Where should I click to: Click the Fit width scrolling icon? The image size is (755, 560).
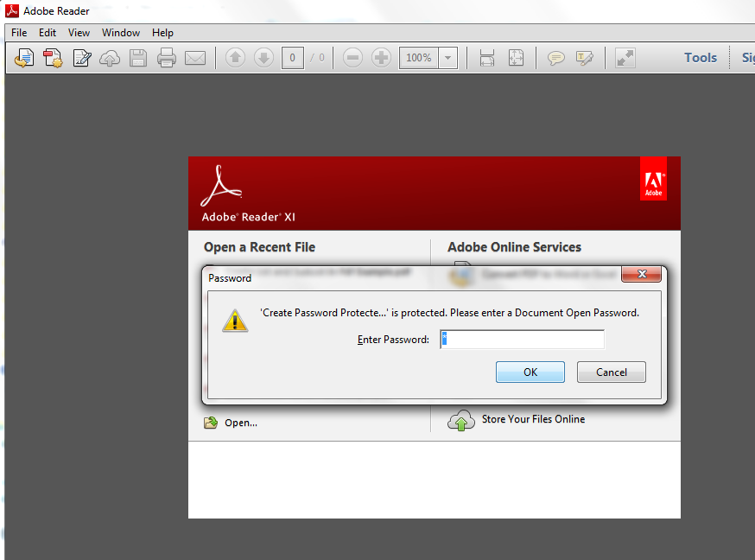[487, 58]
